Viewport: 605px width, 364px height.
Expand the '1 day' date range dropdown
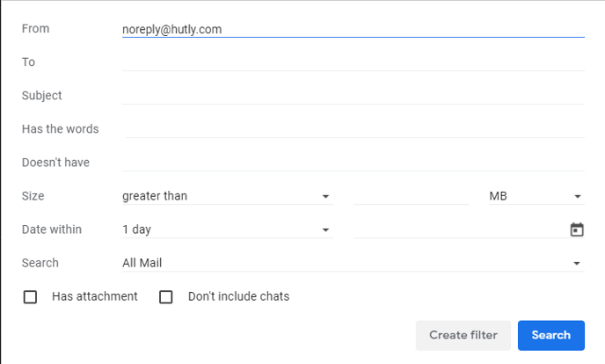228,229
